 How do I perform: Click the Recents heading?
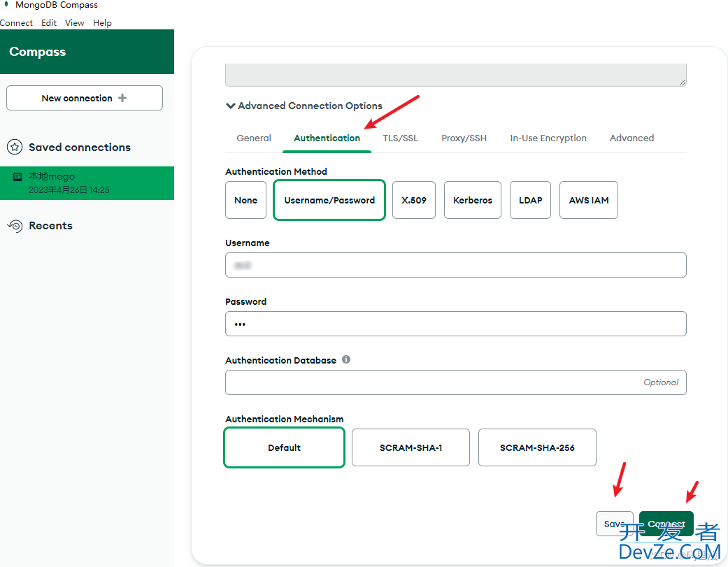coord(50,226)
